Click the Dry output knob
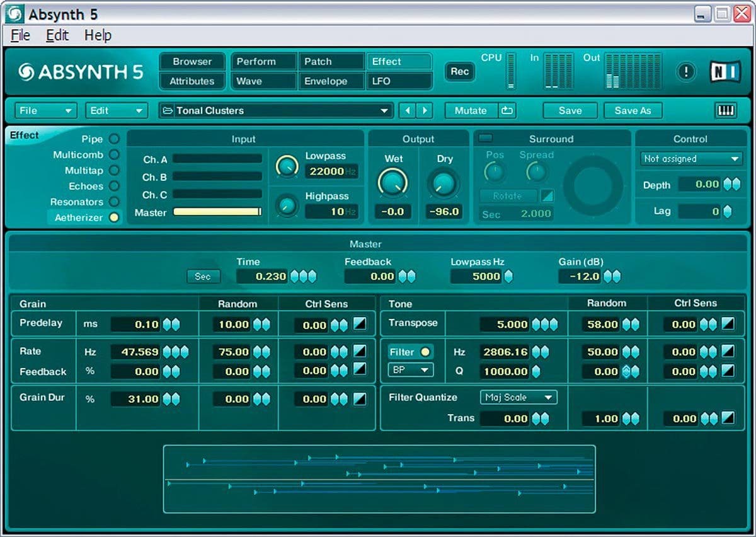Image resolution: width=756 pixels, height=537 pixels. click(443, 183)
